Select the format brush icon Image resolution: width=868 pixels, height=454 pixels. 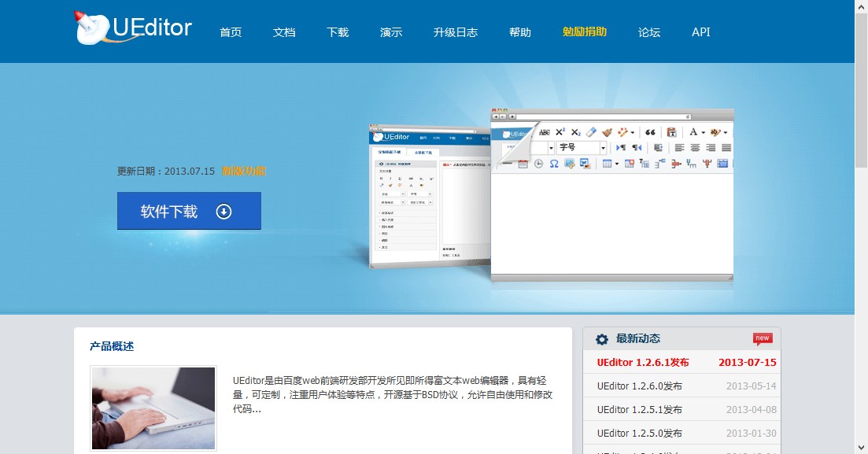point(608,132)
